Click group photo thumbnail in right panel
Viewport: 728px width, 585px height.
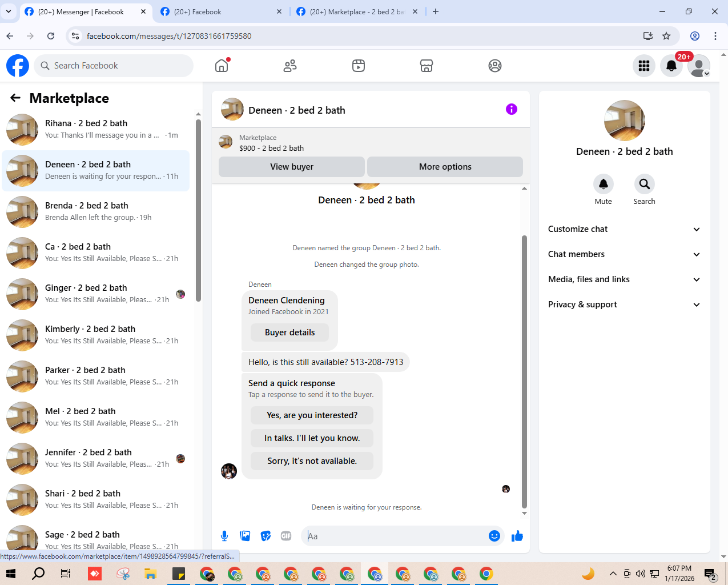[x=625, y=121]
